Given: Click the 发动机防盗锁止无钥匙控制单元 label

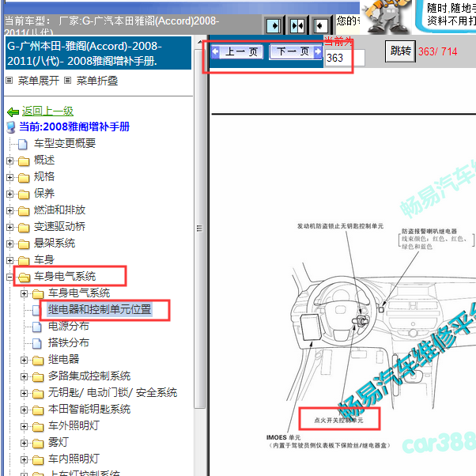Looking at the screenshot, I should coord(340,226).
